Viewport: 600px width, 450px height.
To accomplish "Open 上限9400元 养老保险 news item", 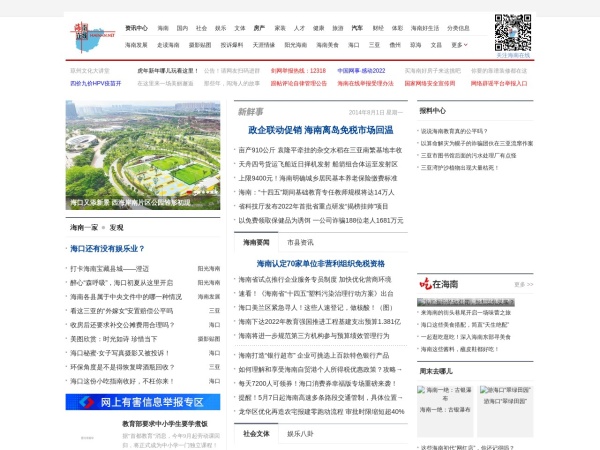I will (x=318, y=178).
